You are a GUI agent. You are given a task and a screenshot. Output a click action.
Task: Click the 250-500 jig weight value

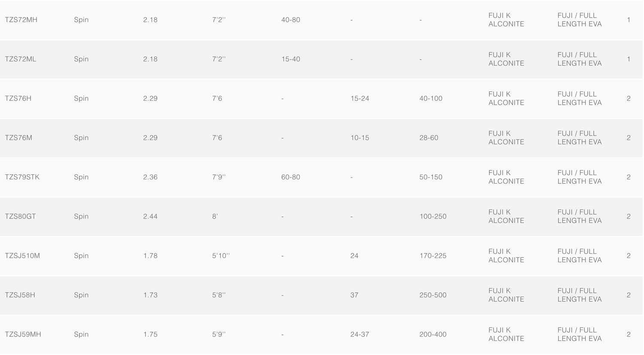pos(433,295)
